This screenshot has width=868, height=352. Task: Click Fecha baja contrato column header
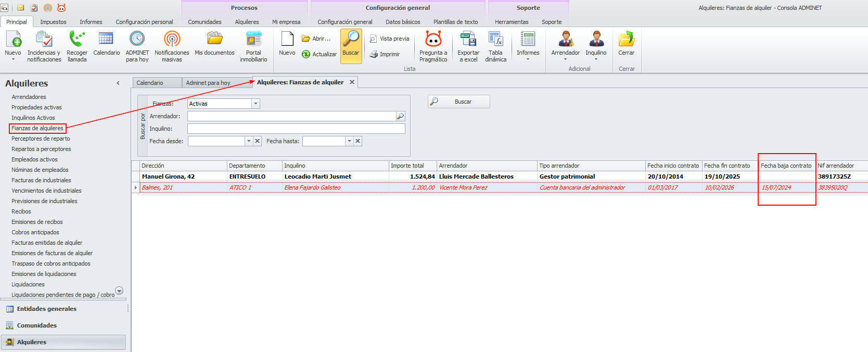click(x=786, y=166)
